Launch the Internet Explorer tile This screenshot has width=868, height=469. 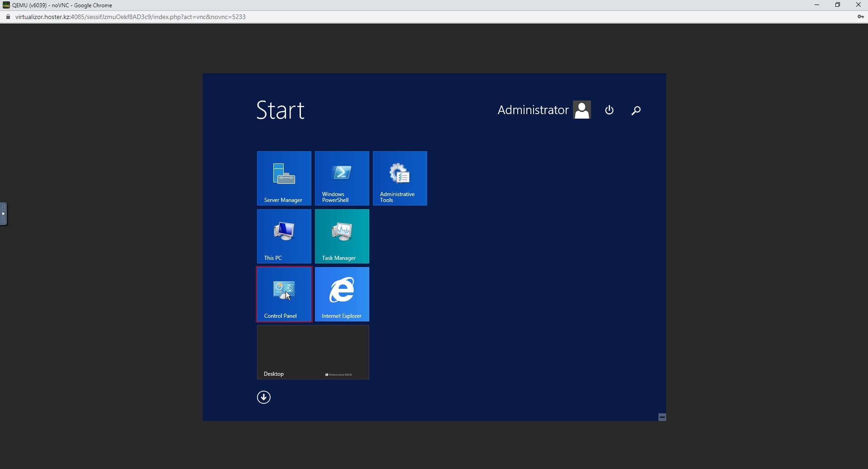coord(342,294)
